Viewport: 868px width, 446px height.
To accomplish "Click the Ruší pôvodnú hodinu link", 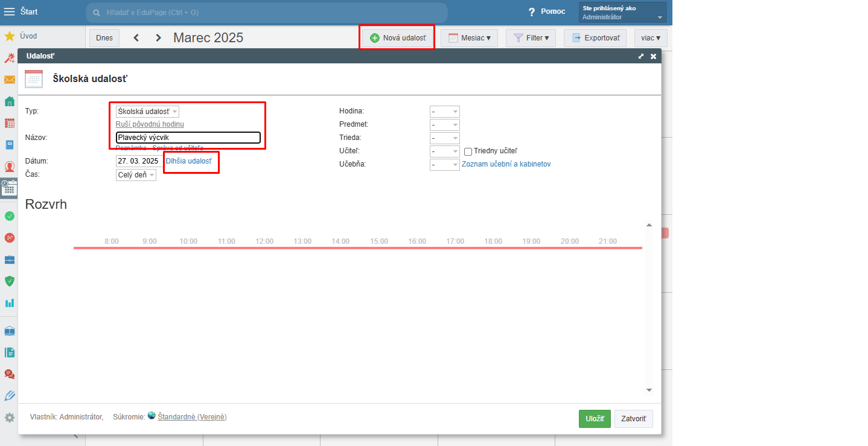I will (x=150, y=124).
